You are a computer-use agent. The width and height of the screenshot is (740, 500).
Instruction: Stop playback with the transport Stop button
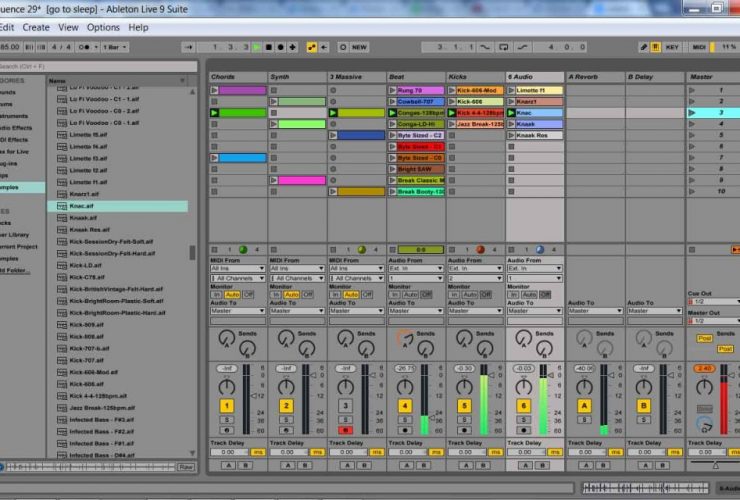[x=269, y=47]
